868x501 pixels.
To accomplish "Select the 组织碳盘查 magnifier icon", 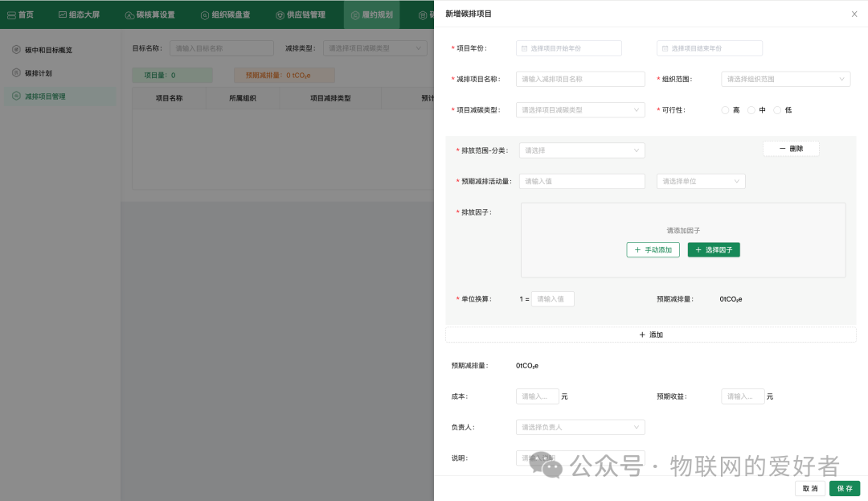I will 207,14.
